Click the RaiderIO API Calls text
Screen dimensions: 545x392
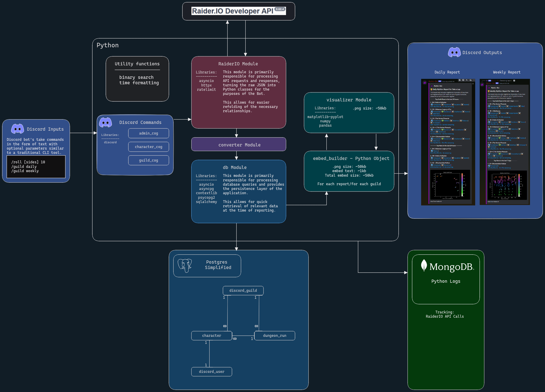(445, 316)
